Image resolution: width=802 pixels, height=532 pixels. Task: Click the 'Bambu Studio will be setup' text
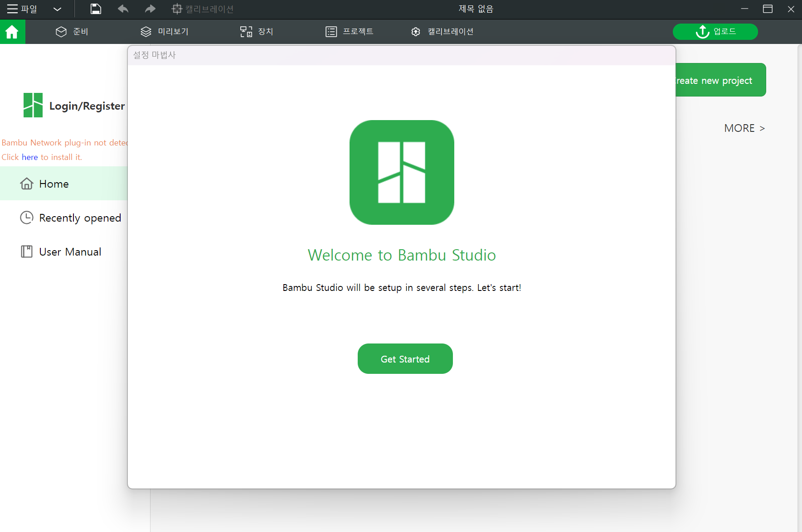click(402, 288)
